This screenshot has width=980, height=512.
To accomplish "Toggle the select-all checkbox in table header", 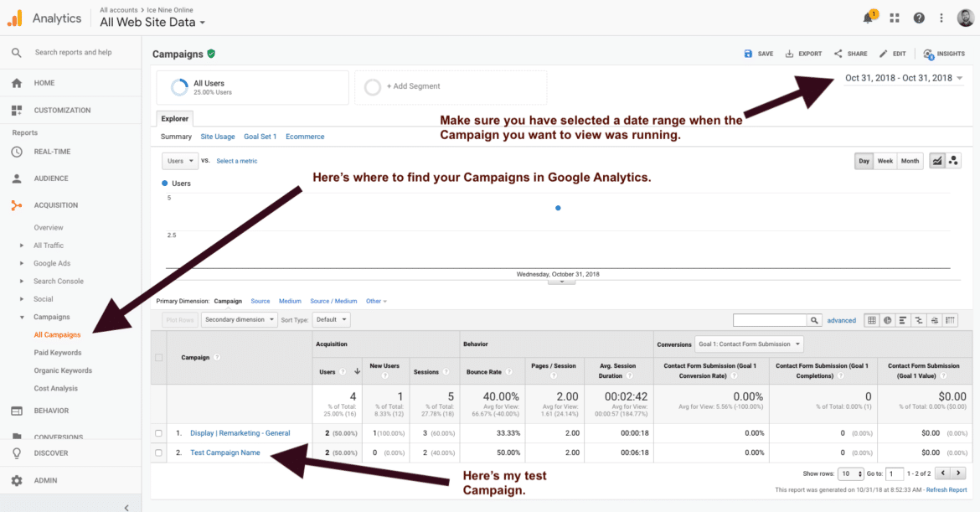I will [x=160, y=356].
